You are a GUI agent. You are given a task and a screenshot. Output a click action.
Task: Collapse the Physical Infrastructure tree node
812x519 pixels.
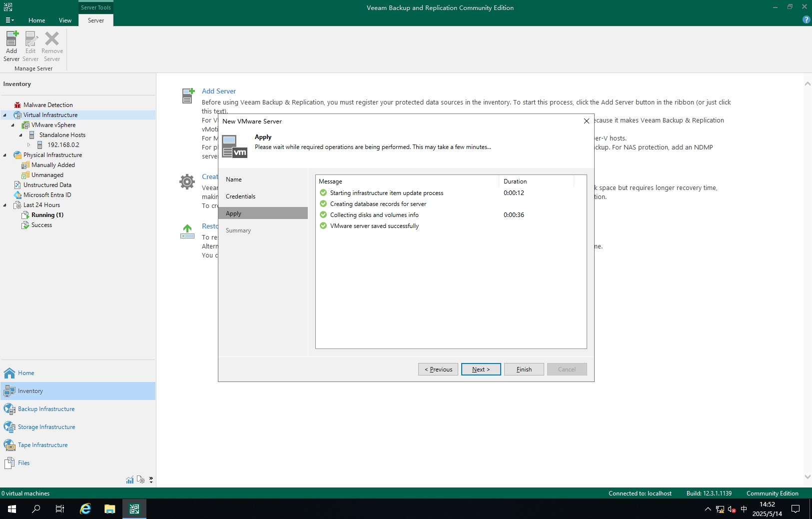[5, 155]
